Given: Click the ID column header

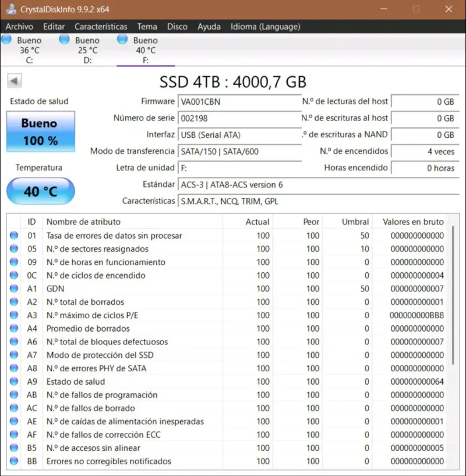Looking at the screenshot, I should (x=31, y=222).
